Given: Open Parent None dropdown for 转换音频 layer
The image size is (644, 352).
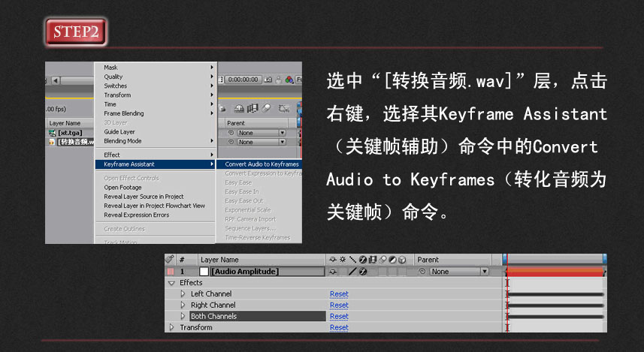Looking at the screenshot, I should click(262, 142).
